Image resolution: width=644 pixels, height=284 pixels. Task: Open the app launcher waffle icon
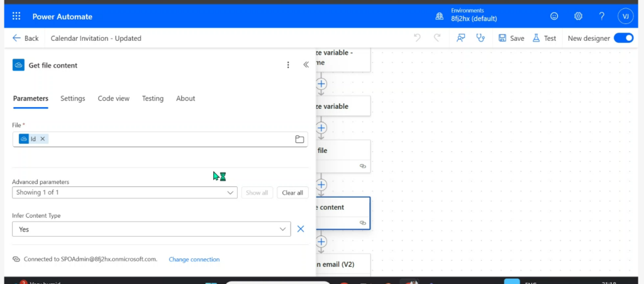click(16, 16)
